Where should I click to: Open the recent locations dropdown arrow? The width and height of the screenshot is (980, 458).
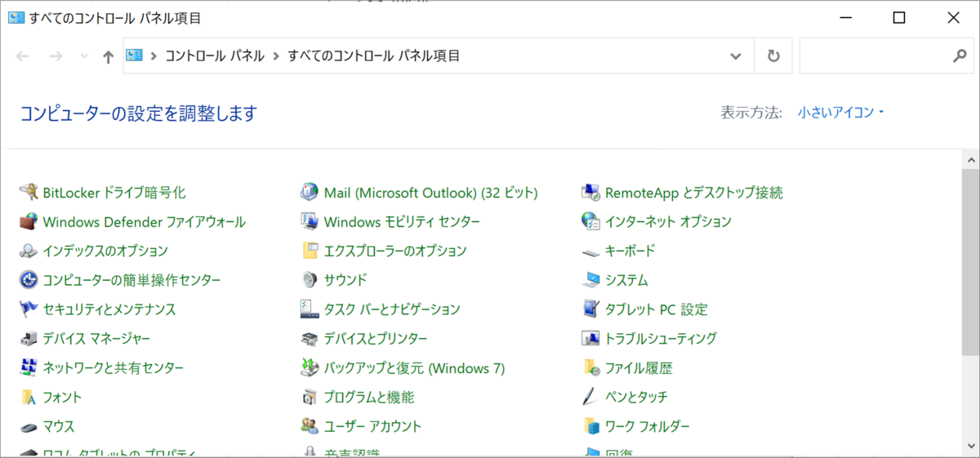pyautogui.click(x=84, y=56)
